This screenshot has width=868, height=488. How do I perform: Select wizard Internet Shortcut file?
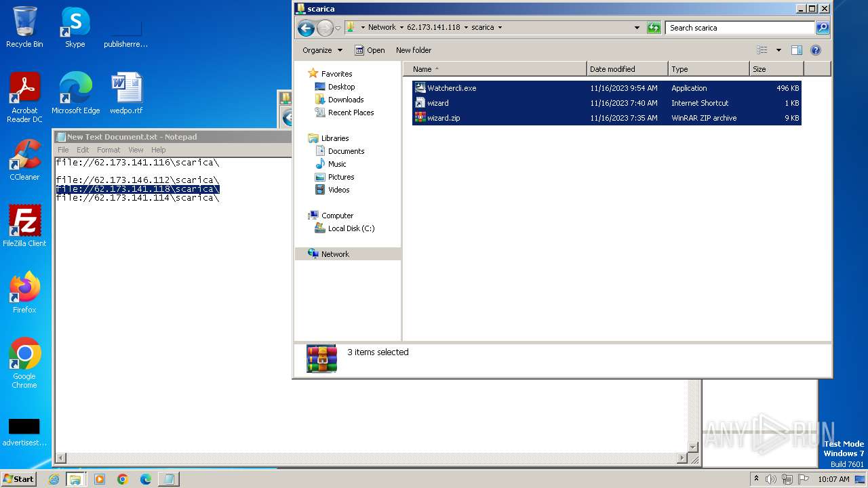click(606, 103)
